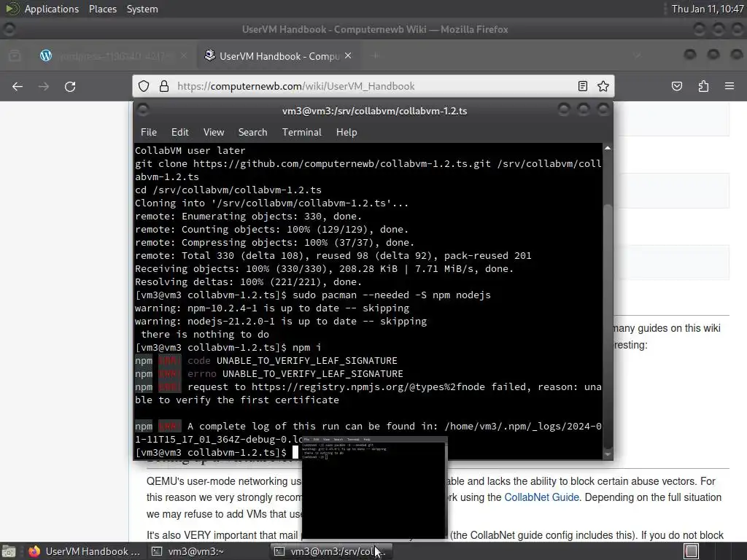Click the URL address bar field
Image resolution: width=747 pixels, height=560 pixels.
click(x=374, y=86)
